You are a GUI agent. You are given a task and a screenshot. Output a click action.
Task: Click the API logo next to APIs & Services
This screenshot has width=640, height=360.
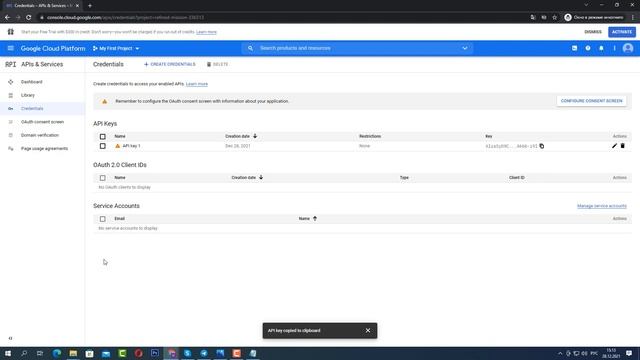(11, 64)
